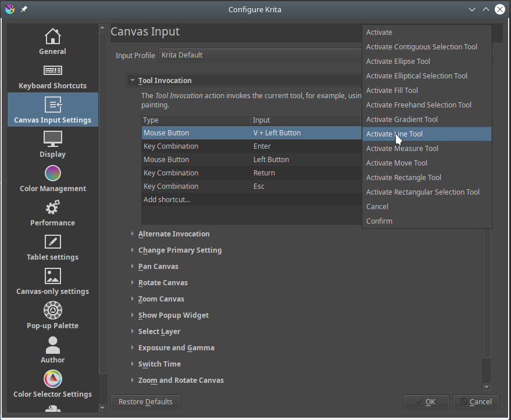Expand the Alternate Invocation section

[133, 234]
